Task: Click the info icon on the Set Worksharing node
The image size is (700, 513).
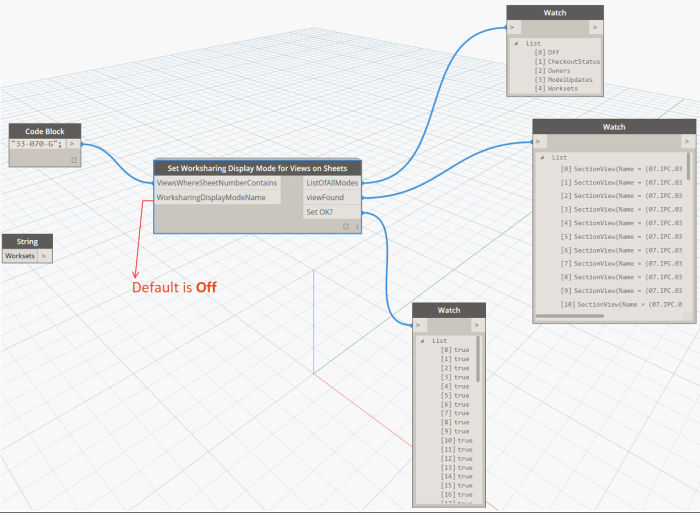Action: point(358,227)
